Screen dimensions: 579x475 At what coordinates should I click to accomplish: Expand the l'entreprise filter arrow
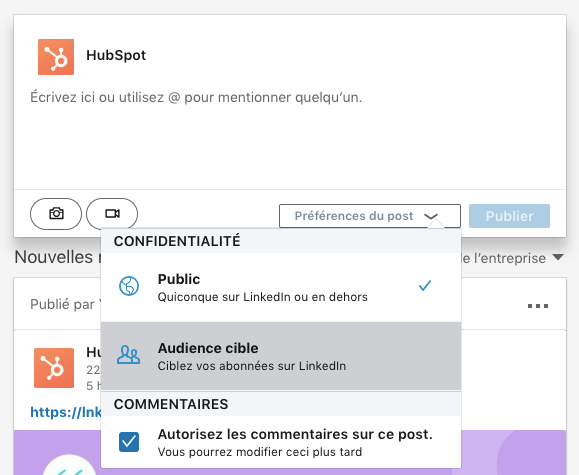558,257
